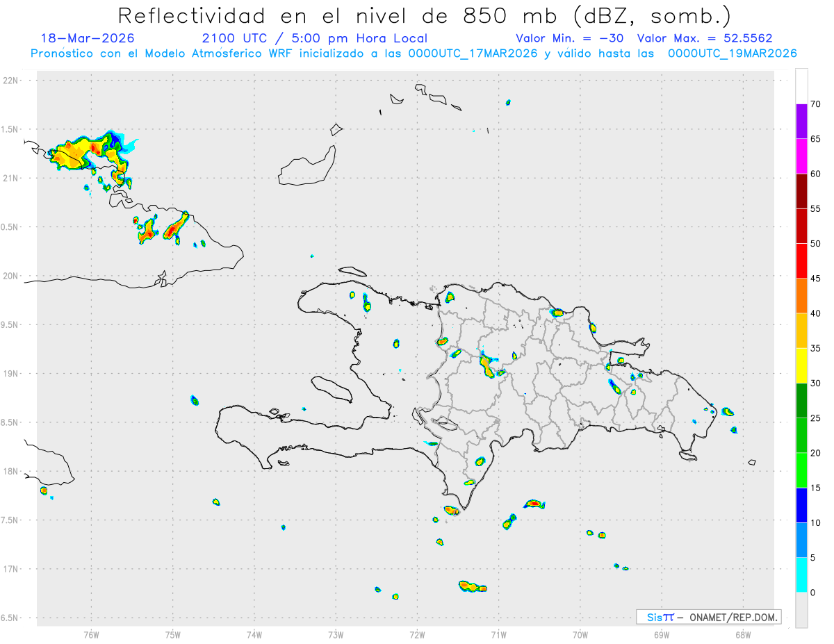Click the '2100 UTC / 5:00 pm Hora Local' time text
This screenshot has height=644, width=834.
[315, 38]
